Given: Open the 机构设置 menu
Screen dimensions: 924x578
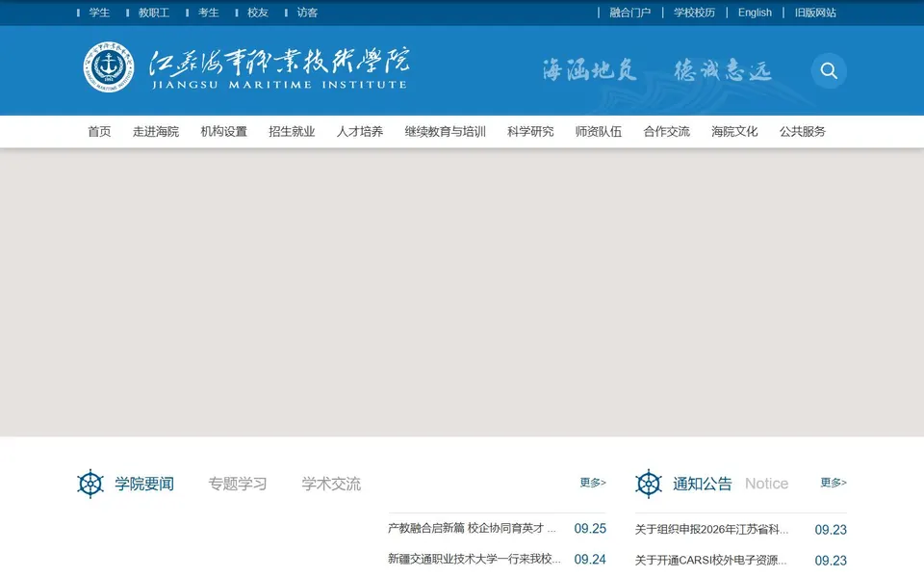Looking at the screenshot, I should tap(224, 132).
